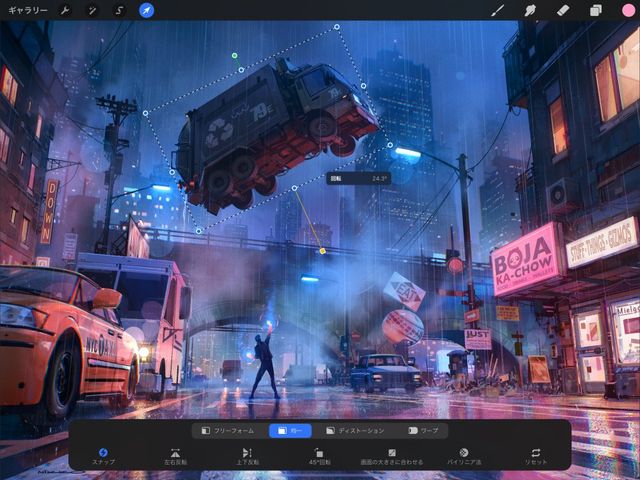
Task: Click the 回転 24.3° rotation readout
Action: [x=358, y=179]
